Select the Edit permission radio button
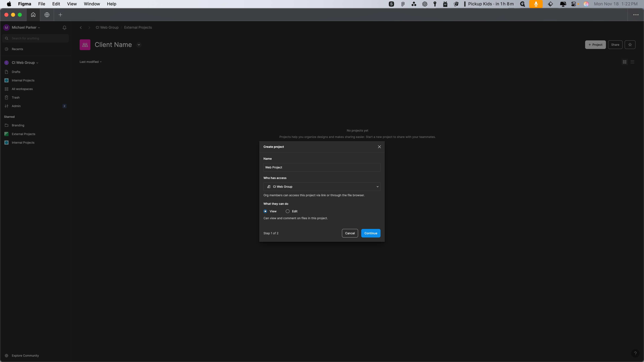Screen dimensions: 644x362 click(x=287, y=211)
